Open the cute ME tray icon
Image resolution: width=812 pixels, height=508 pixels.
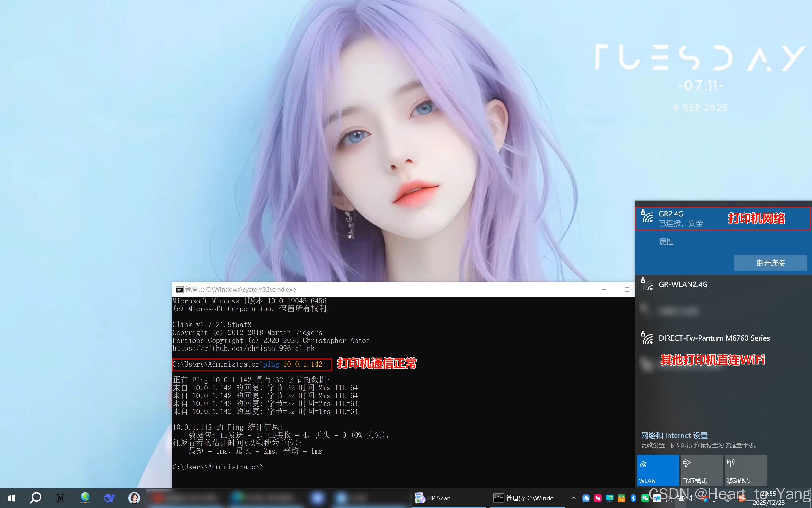pos(621,498)
